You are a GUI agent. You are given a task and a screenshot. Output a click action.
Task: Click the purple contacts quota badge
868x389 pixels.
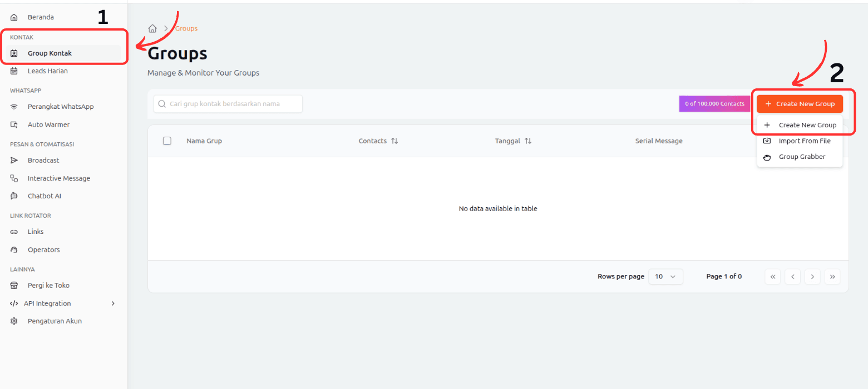(x=714, y=104)
